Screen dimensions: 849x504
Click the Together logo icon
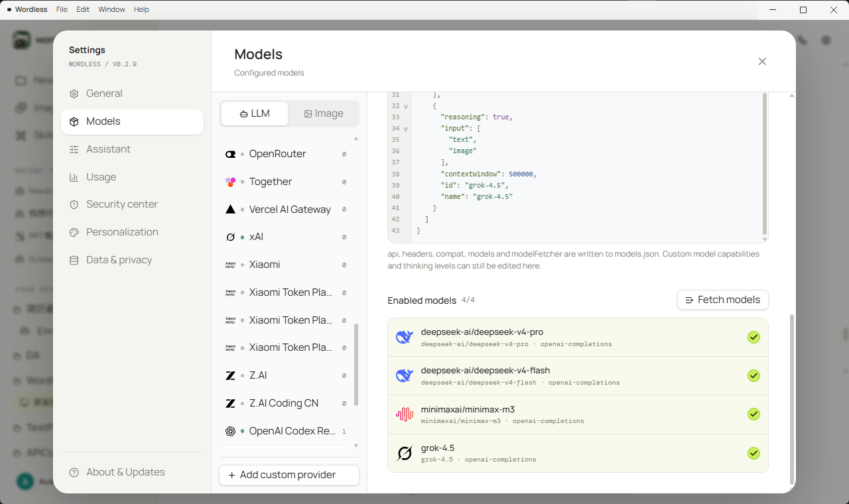pyautogui.click(x=230, y=182)
